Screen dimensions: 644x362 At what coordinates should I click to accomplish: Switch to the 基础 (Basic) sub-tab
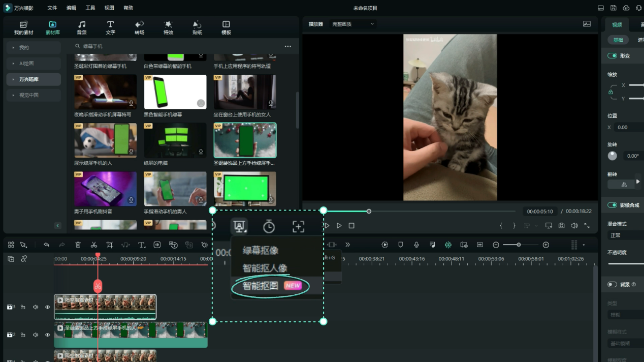tap(618, 40)
